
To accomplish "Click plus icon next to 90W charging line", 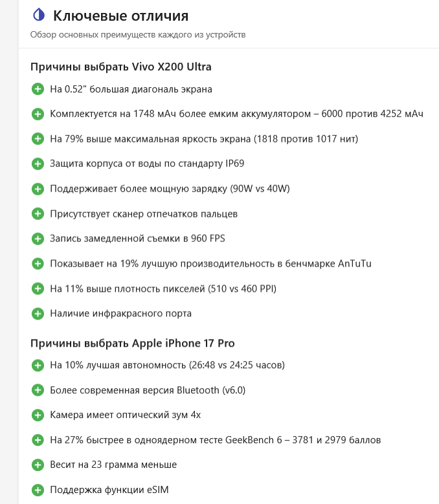I will click(38, 189).
